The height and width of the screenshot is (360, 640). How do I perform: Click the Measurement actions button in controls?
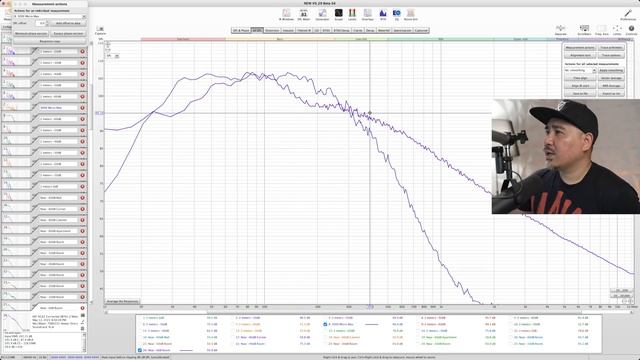tap(580, 47)
